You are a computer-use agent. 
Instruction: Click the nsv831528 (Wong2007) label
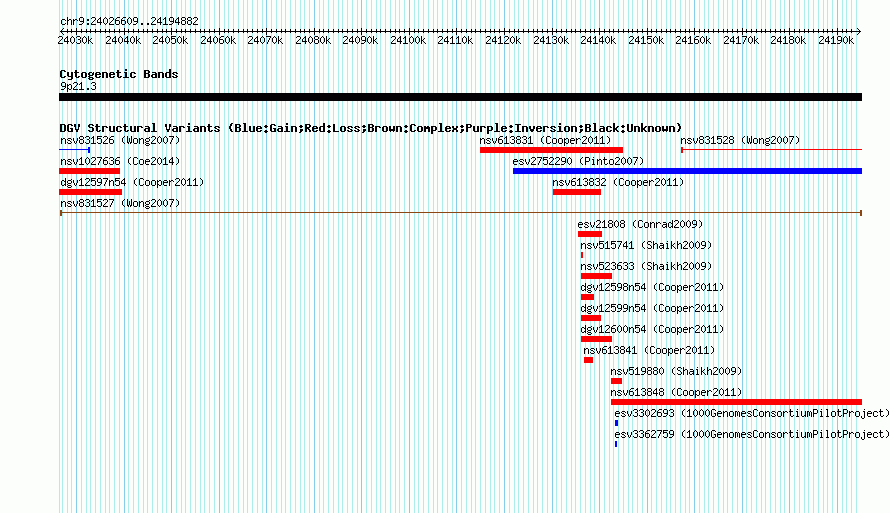[740, 140]
